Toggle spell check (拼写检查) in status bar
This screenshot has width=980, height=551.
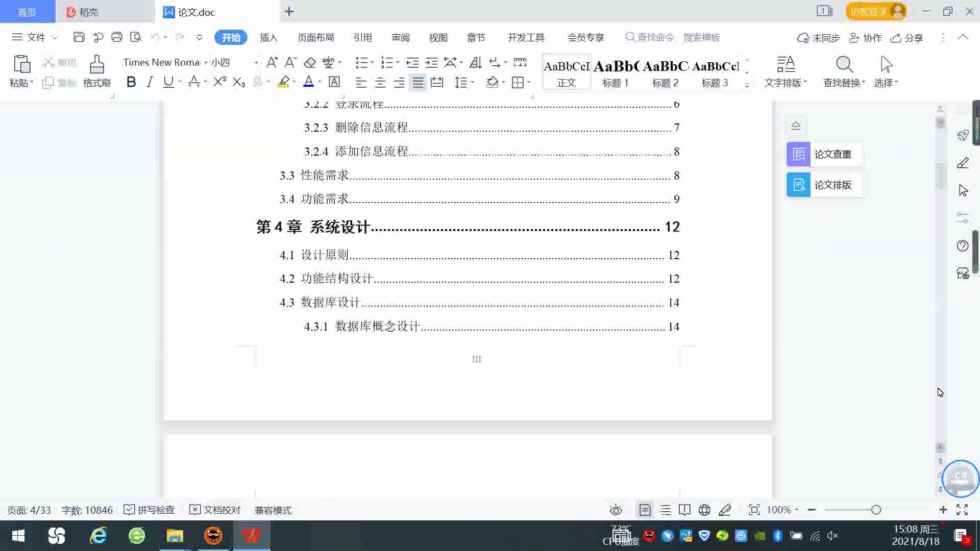150,510
